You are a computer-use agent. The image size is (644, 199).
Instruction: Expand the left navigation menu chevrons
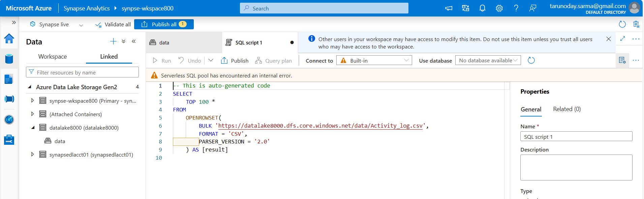pos(14,23)
